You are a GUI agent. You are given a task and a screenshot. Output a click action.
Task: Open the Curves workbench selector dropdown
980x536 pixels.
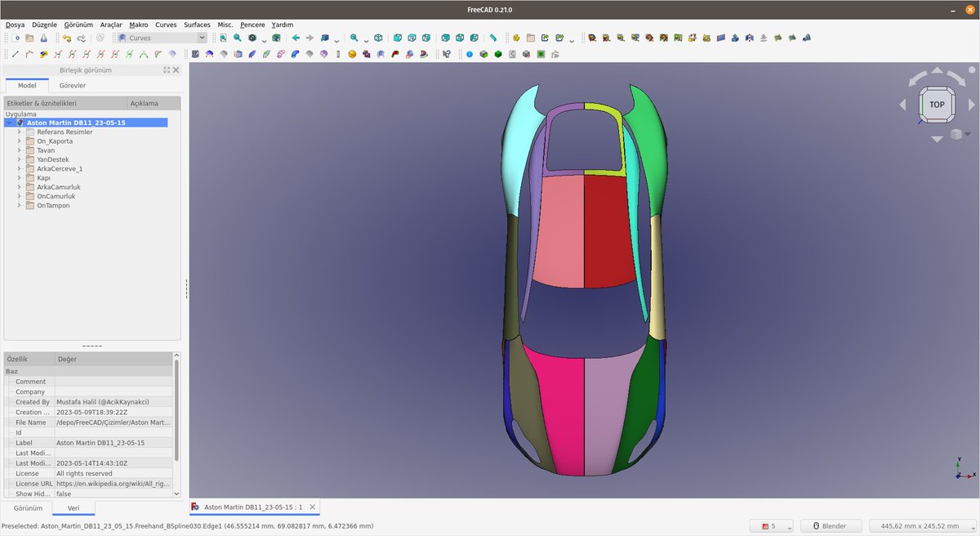click(163, 38)
